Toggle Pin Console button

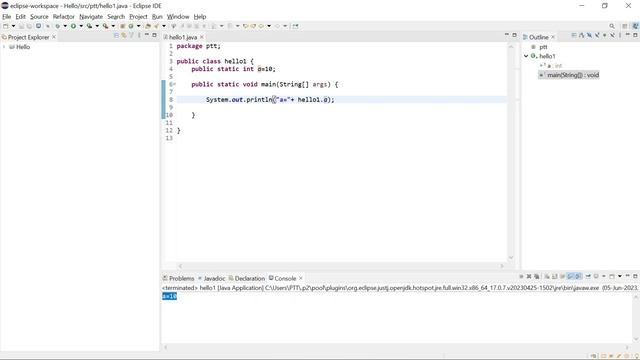point(588,276)
